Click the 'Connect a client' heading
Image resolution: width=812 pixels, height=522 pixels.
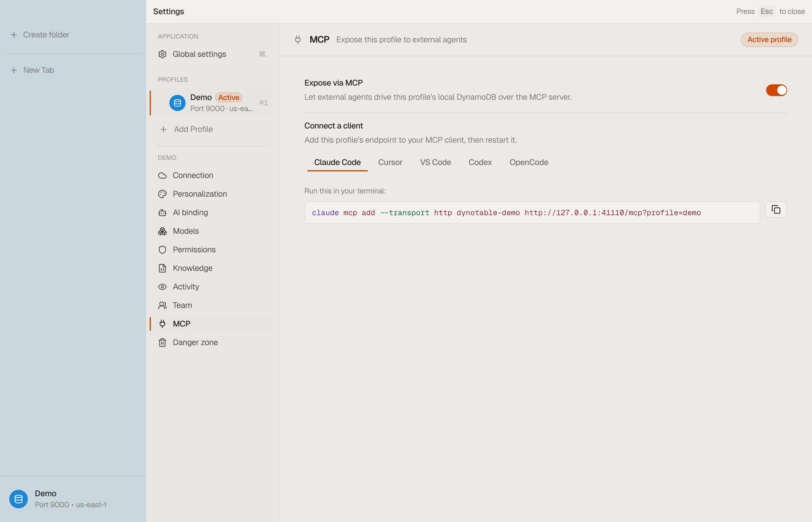(333, 126)
